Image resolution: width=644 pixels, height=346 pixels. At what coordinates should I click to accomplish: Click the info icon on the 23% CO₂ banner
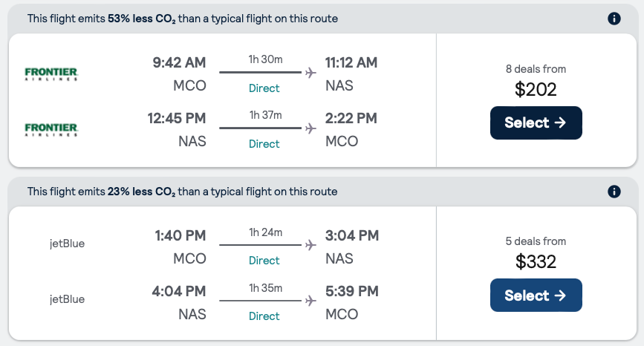pyautogui.click(x=614, y=192)
